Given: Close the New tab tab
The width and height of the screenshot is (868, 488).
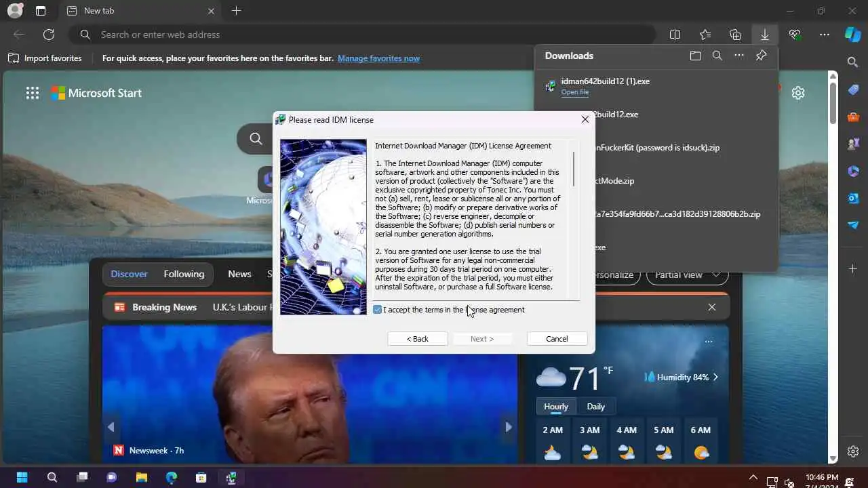Looking at the screenshot, I should (211, 11).
